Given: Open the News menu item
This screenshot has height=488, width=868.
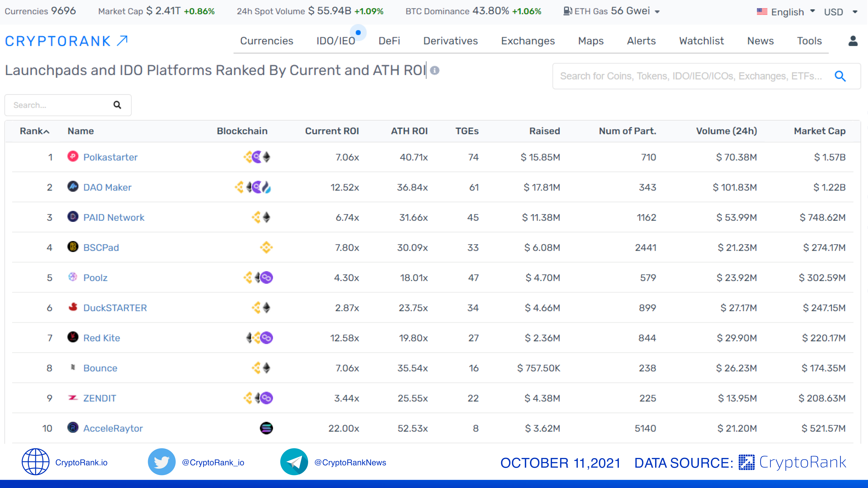Looking at the screenshot, I should (x=760, y=41).
